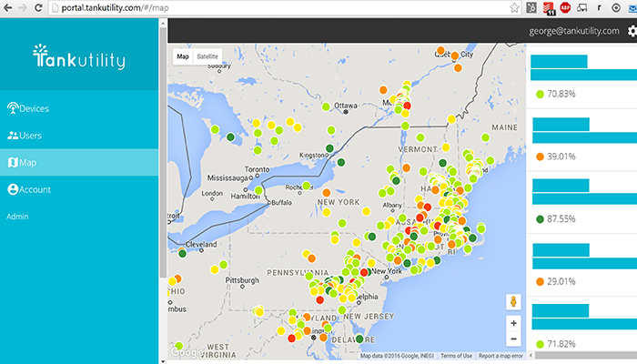Screen dimensions: 637x364
Task: Click the Terms of Use link
Action: [x=456, y=356]
